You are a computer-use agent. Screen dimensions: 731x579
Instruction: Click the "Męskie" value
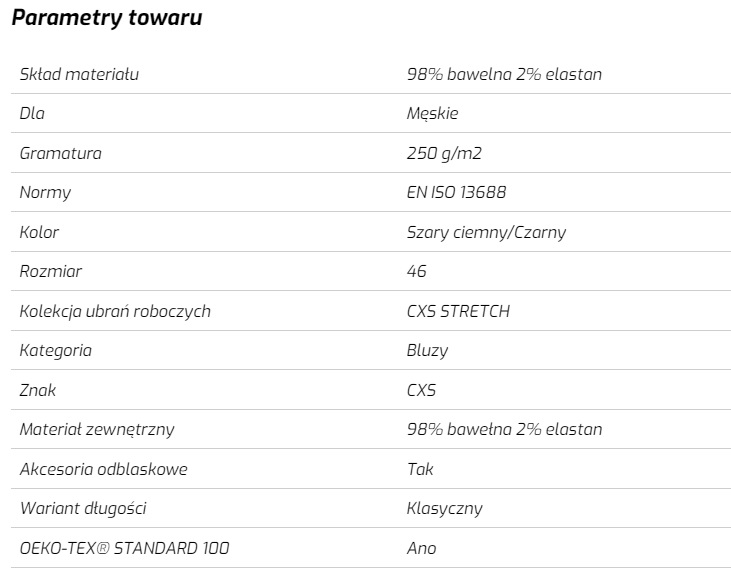[x=432, y=114]
